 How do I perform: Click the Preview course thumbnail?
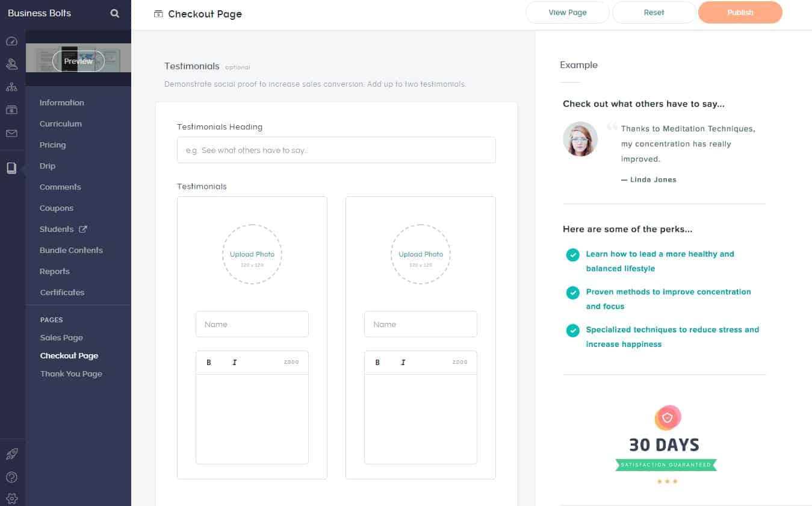click(78, 61)
